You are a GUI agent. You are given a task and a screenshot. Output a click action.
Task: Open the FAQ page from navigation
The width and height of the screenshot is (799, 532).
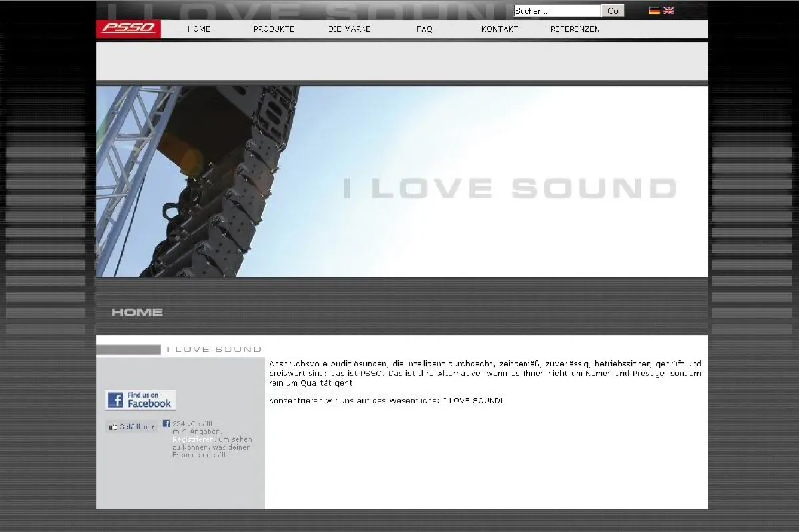(424, 29)
